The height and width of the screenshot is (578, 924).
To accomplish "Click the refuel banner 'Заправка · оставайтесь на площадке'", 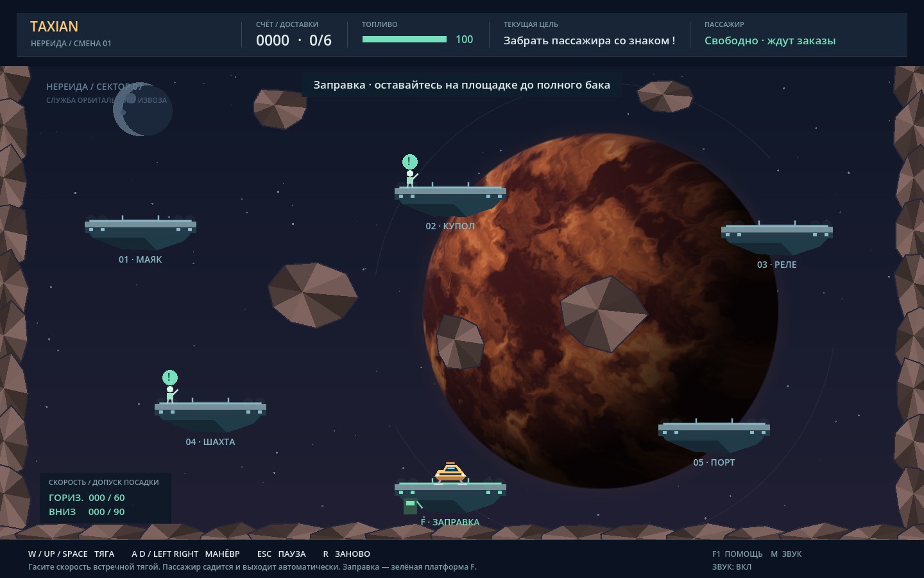I will [461, 85].
